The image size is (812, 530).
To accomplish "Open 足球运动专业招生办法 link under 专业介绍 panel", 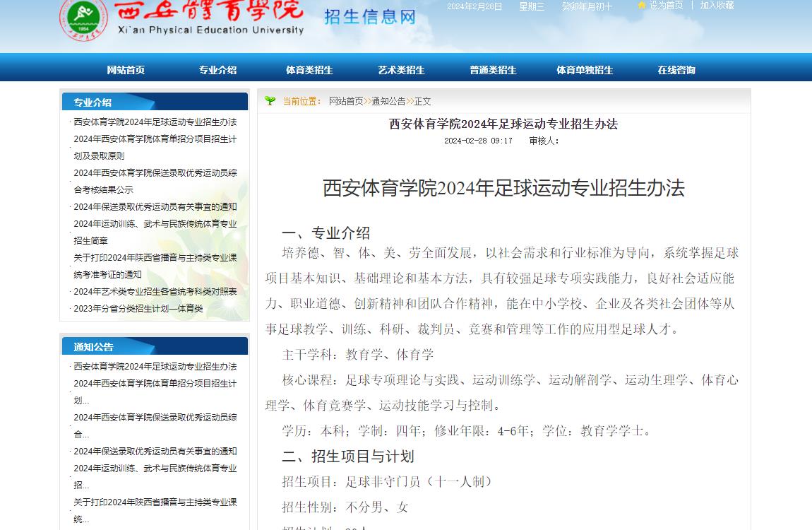I will pos(155,122).
